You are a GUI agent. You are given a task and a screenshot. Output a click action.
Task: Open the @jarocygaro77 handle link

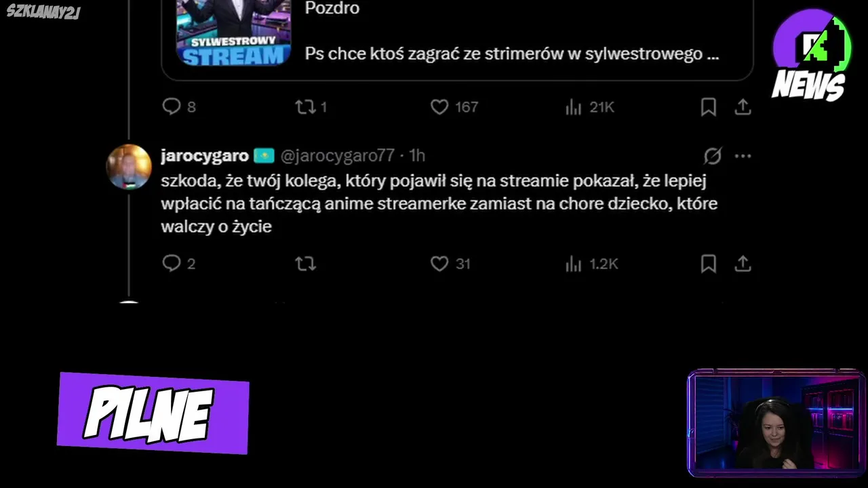point(337,156)
